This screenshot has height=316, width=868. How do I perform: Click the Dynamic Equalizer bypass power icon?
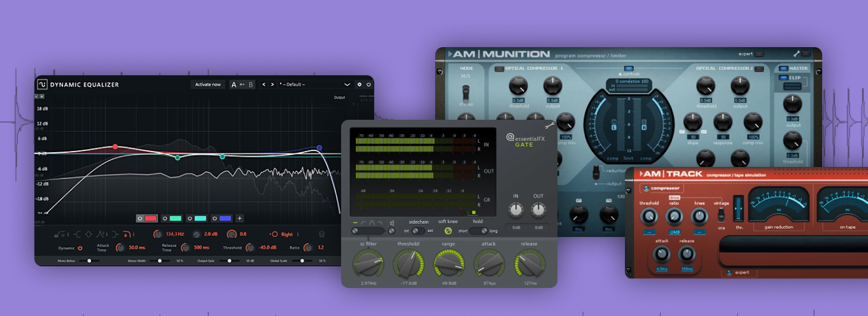[x=368, y=84]
